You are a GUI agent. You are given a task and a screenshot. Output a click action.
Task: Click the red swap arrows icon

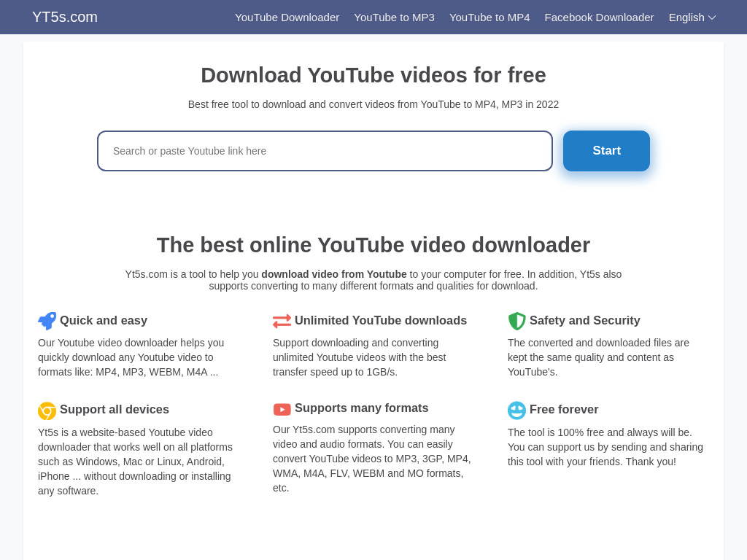(x=282, y=321)
